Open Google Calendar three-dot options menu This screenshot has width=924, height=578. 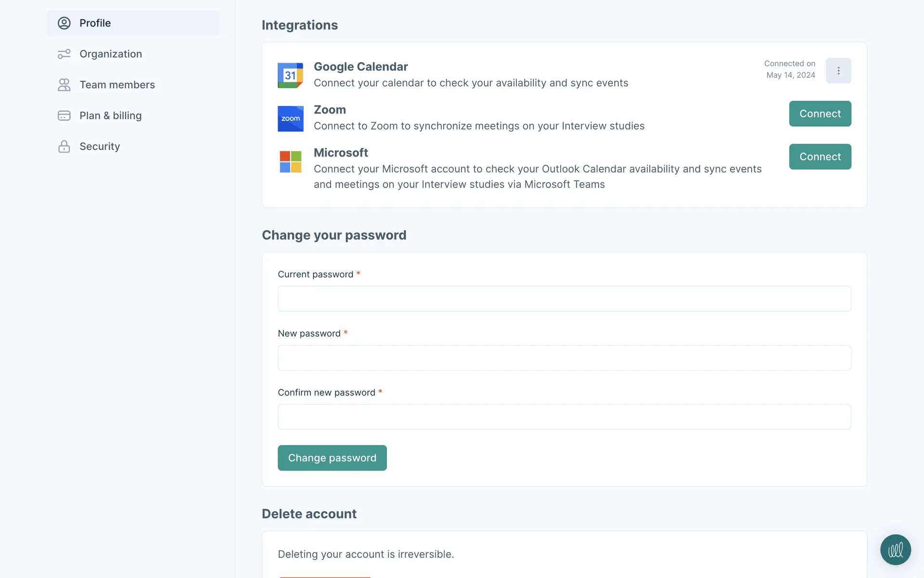(x=838, y=71)
